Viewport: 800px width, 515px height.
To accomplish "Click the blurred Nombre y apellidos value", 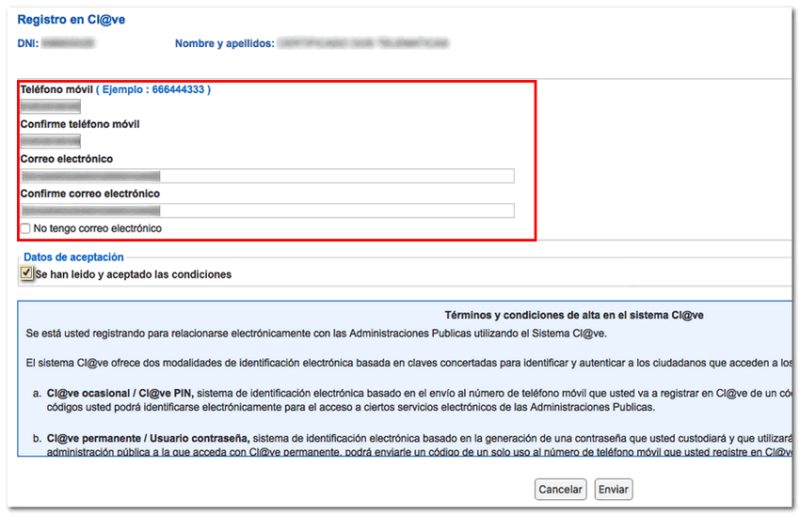I will [363, 43].
